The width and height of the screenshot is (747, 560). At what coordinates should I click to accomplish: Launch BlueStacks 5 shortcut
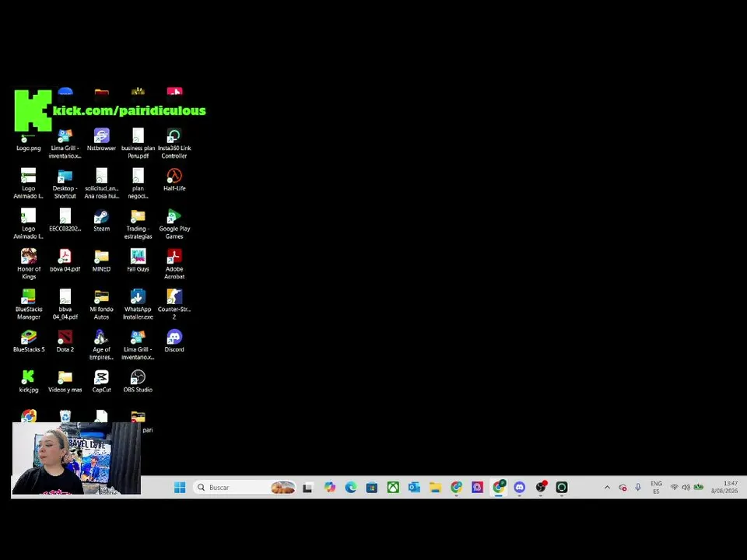coord(29,341)
